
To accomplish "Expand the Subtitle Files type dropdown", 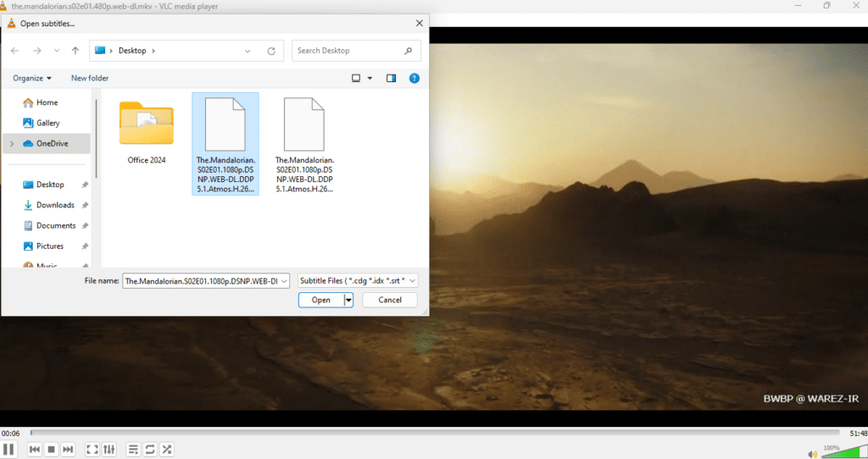I will pyautogui.click(x=356, y=280).
